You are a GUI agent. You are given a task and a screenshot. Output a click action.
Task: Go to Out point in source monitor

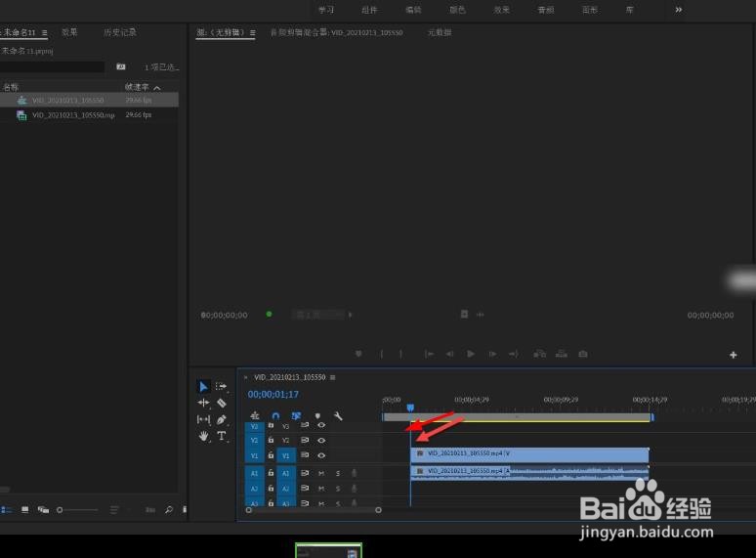pos(514,354)
